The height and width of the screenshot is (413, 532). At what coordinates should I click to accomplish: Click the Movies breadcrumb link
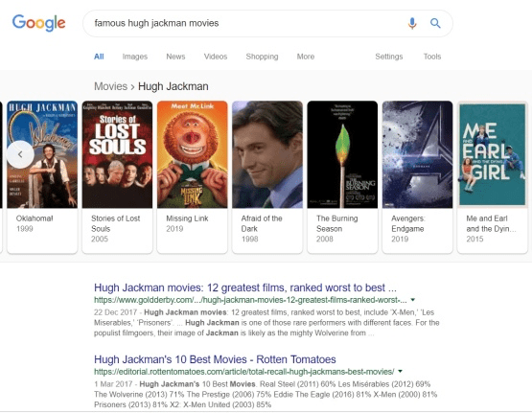(x=110, y=86)
